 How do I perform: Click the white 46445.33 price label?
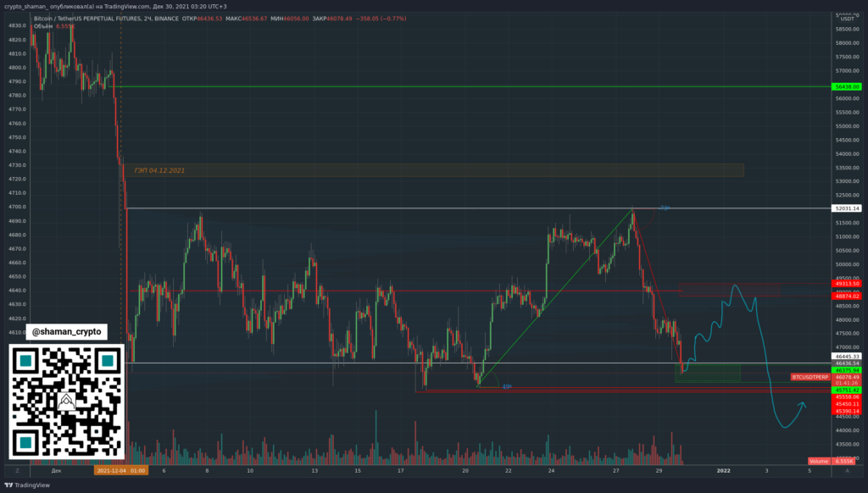click(x=846, y=357)
